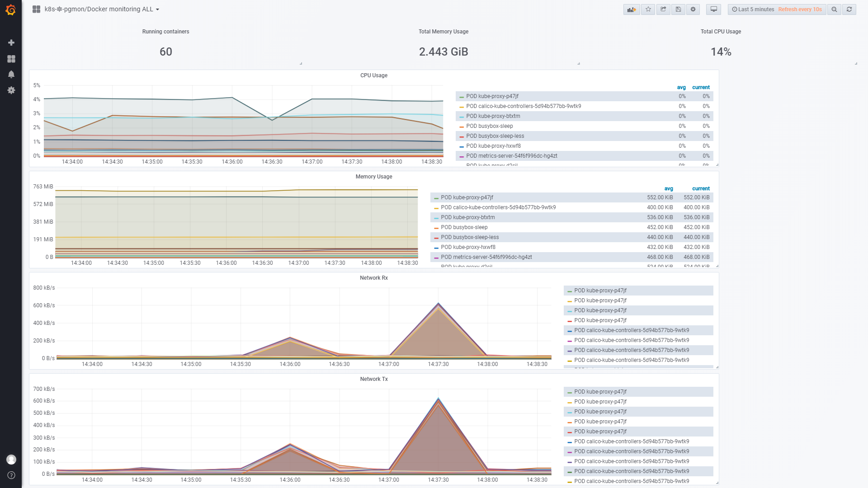This screenshot has width=868, height=488.
Task: Zoom out the time range
Action: [834, 9]
